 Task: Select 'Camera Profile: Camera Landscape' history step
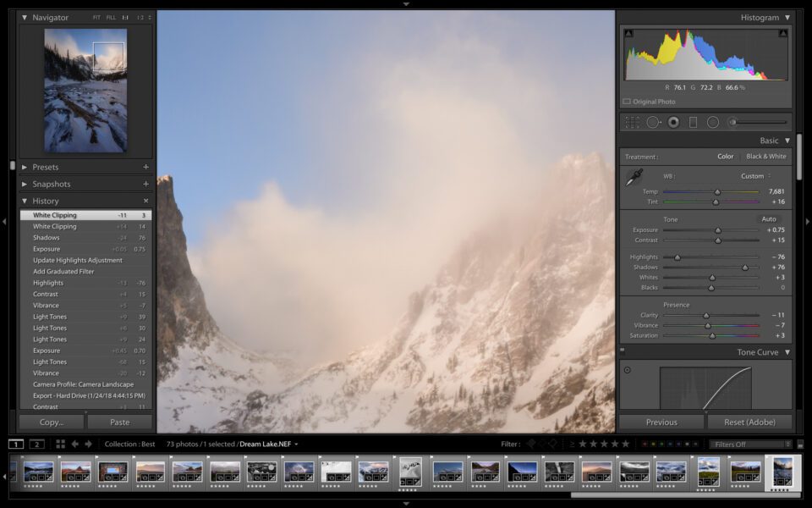pyautogui.click(x=85, y=384)
